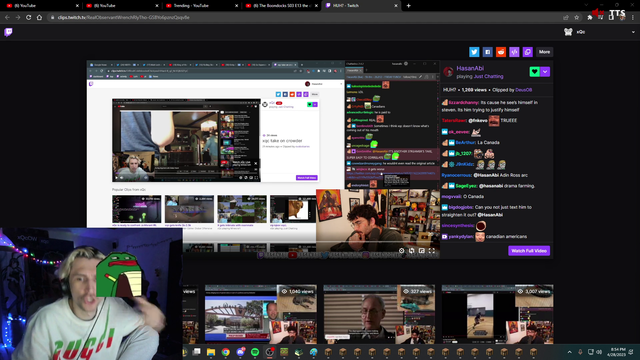Viewport: 640px width, 360px height.
Task: Switch to The Boondocks S03 E13 tab
Action: click(281, 6)
